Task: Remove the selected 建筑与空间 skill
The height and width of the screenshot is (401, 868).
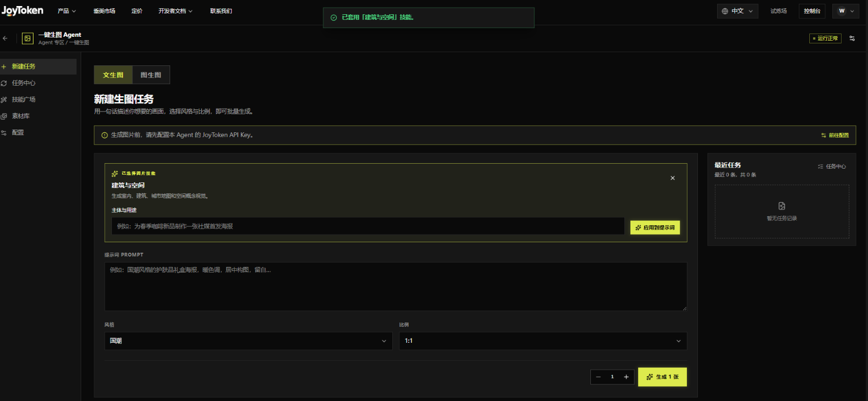Action: click(673, 178)
